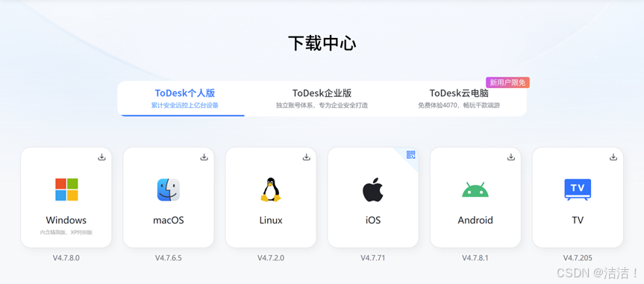This screenshot has width=644, height=284.
Task: Click the macOS Finder face logo
Action: coord(169,189)
